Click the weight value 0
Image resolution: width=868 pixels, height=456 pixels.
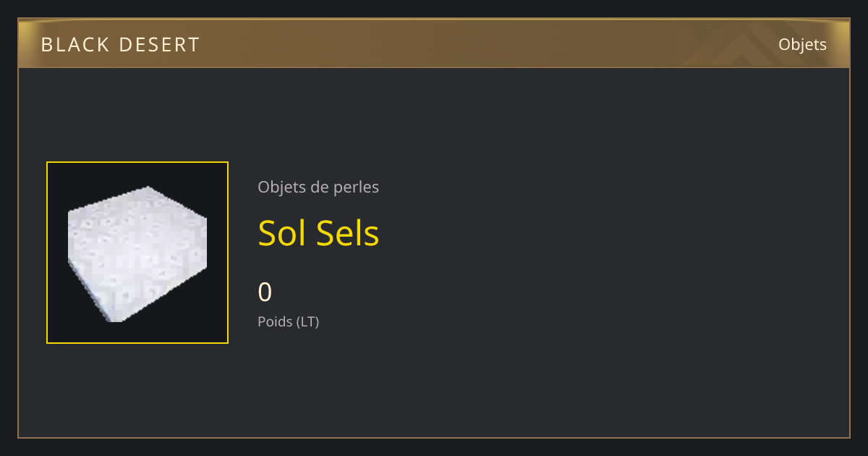coord(265,292)
